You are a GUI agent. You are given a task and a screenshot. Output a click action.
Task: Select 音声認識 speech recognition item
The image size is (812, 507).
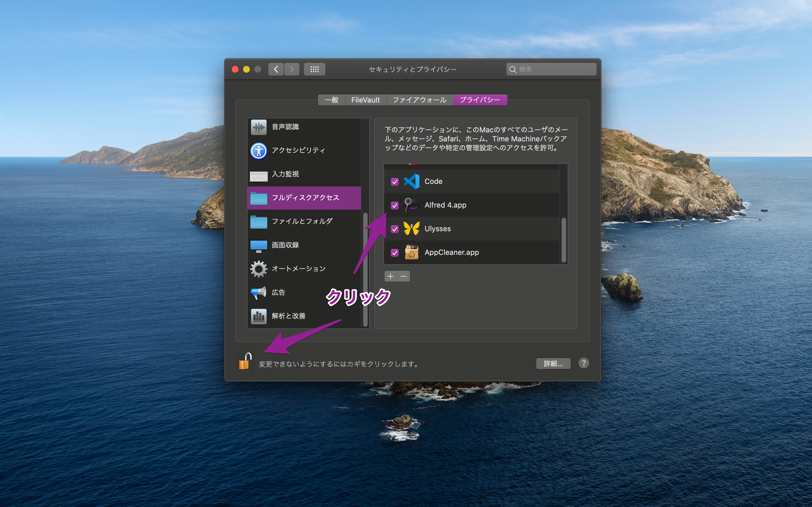click(x=304, y=127)
